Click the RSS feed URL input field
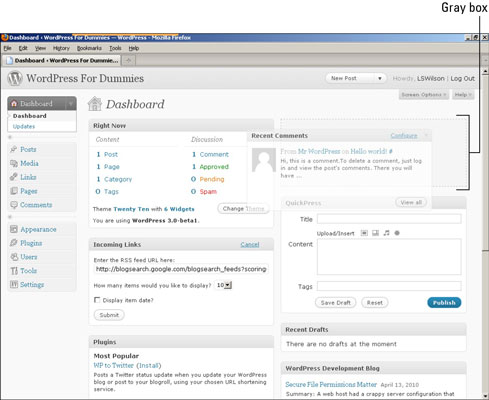The height and width of the screenshot is (400, 489). (181, 269)
